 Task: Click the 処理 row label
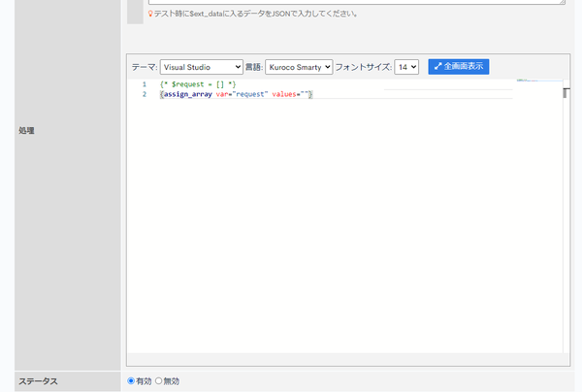[26, 131]
